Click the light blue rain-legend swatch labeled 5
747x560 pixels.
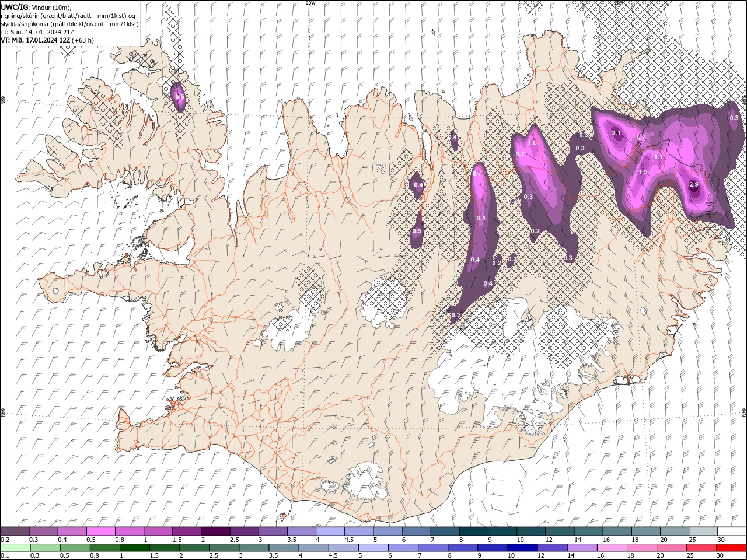click(373, 548)
